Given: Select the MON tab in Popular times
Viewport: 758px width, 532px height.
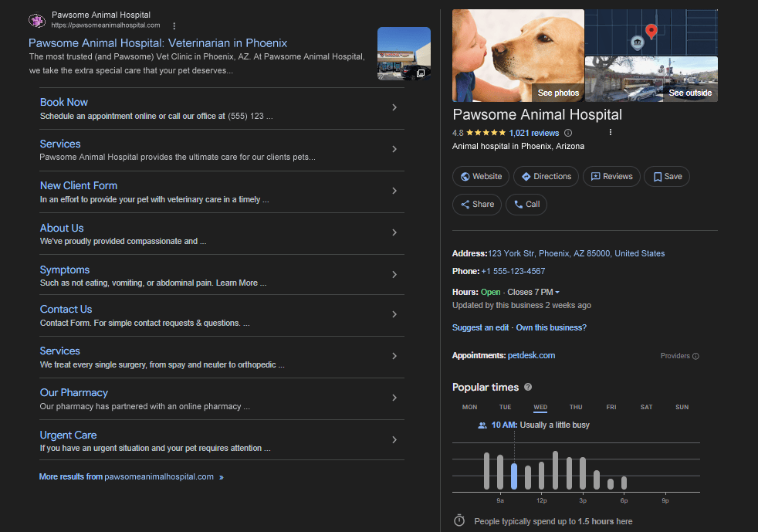Looking at the screenshot, I should pos(469,407).
